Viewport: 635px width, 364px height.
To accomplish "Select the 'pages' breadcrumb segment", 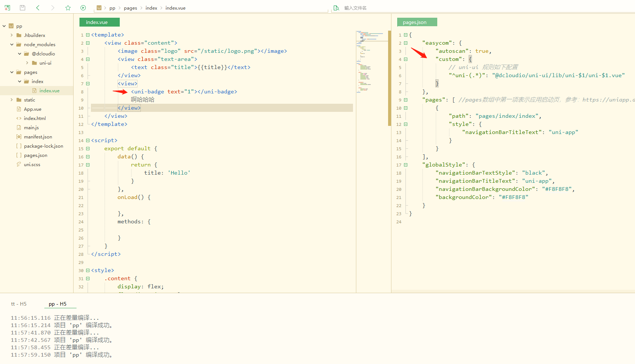I will tap(130, 8).
